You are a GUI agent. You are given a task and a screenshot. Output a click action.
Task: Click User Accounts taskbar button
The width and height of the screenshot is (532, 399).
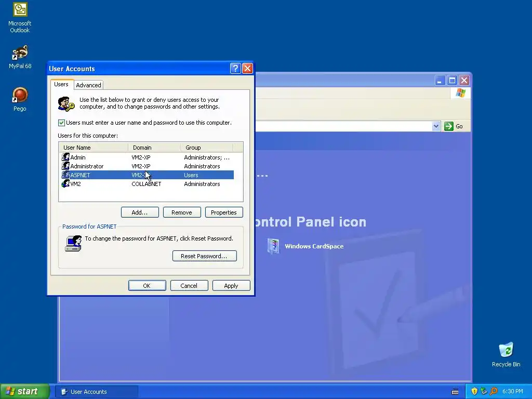click(x=96, y=392)
